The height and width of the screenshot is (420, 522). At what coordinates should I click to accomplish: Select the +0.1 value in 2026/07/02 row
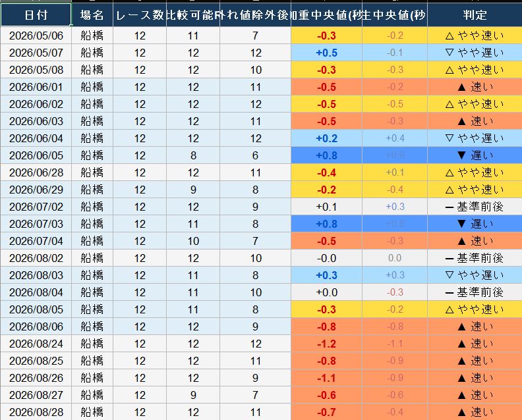coord(326,207)
